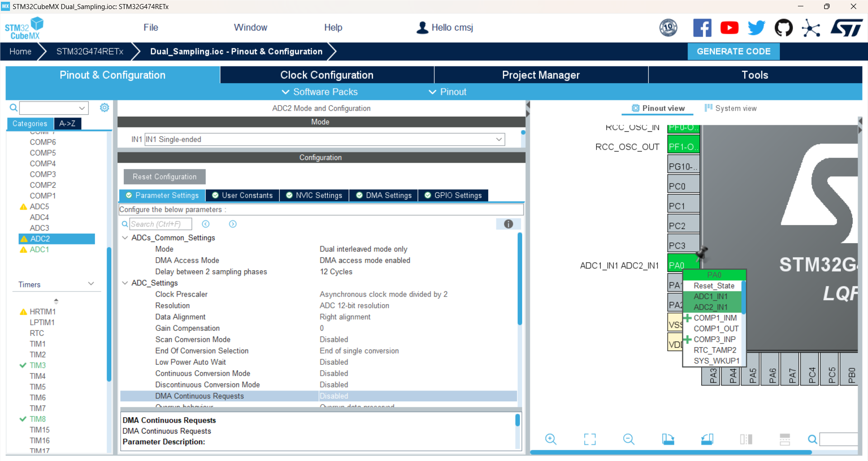This screenshot has width=868, height=461.
Task: Switch to the Tools tab
Action: pos(755,75)
